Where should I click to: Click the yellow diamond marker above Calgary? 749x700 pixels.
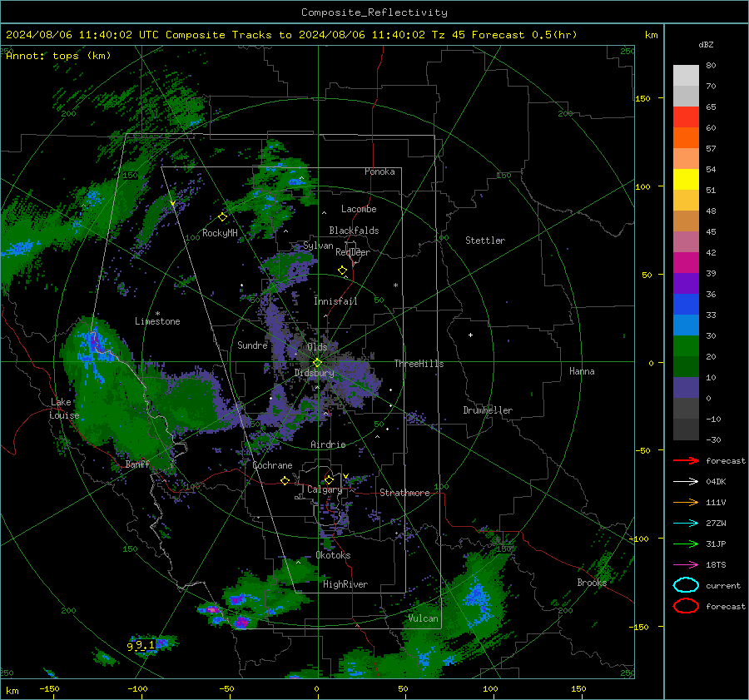click(329, 479)
